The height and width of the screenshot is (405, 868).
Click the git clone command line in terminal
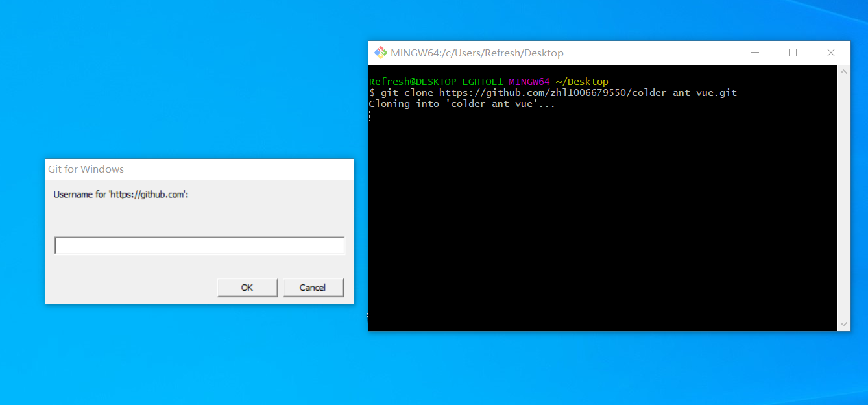click(553, 93)
